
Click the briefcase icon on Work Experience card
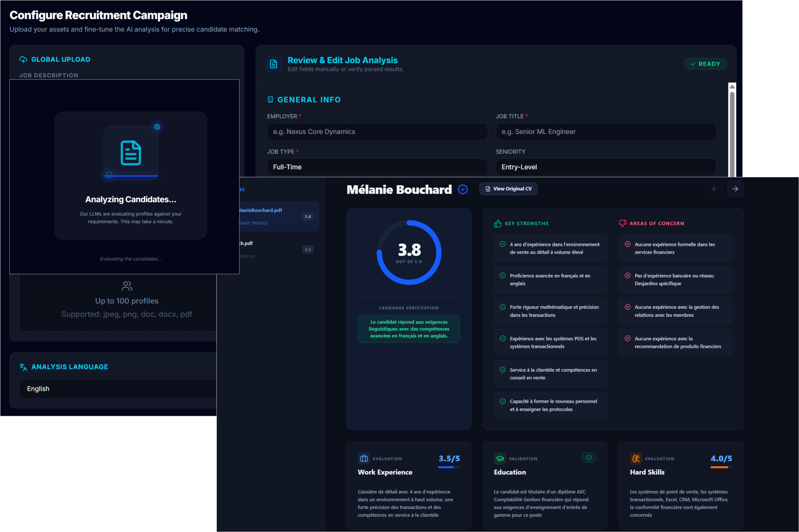(x=364, y=458)
